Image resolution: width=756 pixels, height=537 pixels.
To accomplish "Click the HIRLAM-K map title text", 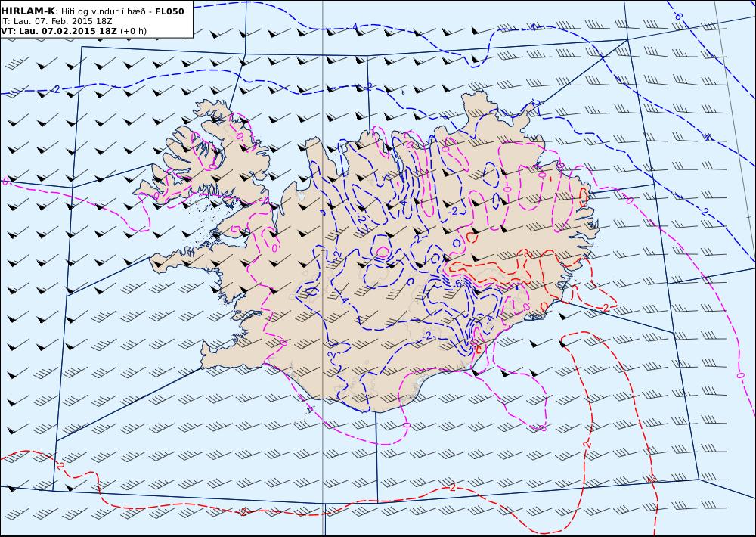I will 28,11.
